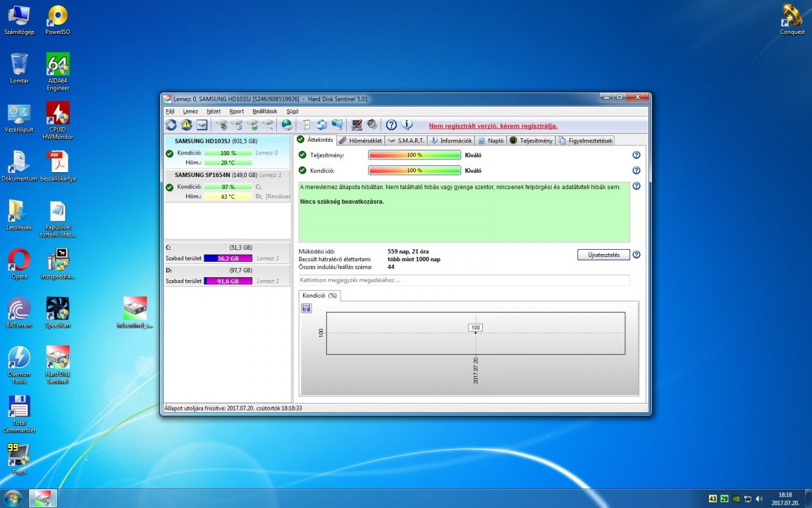
Task: Click the disk test icon with green checkmark
Action: tap(252, 125)
